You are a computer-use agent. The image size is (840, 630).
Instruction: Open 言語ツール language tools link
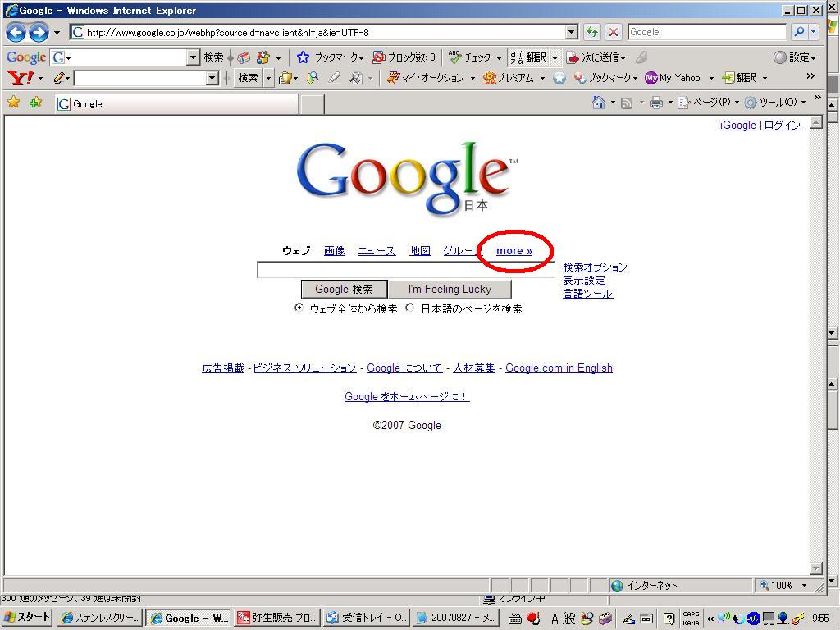[587, 294]
